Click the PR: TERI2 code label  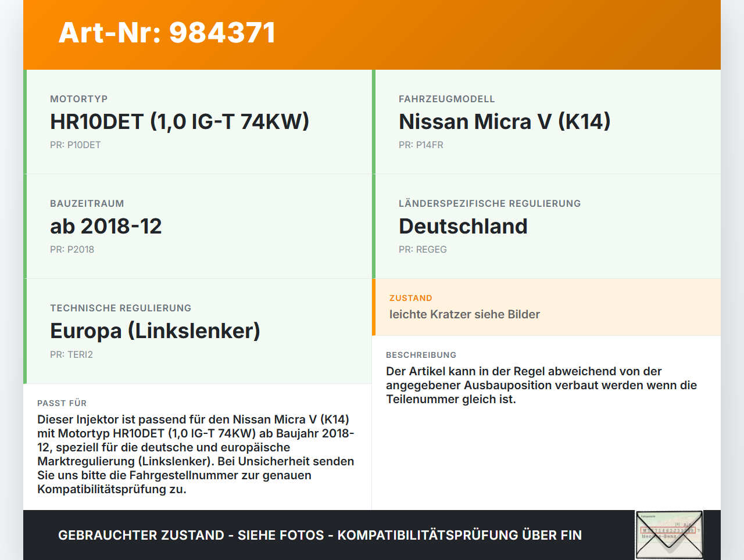71,354
